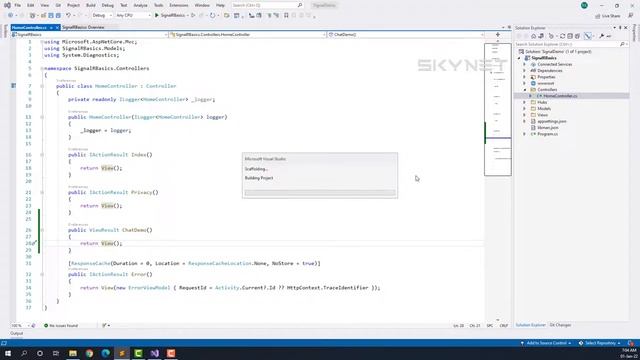Click Add to Source Control
Image resolution: width=640 pixels, height=360 pixels.
click(x=546, y=343)
